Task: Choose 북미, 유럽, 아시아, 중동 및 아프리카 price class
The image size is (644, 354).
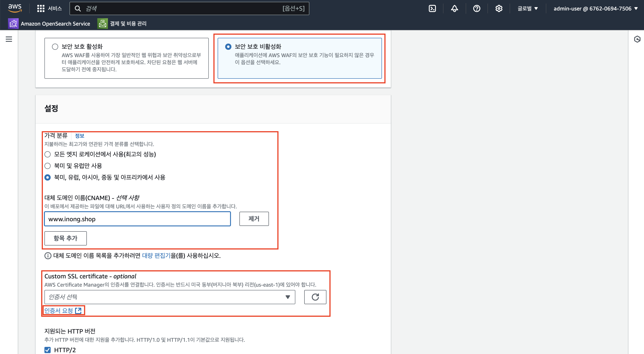Action: click(48, 177)
